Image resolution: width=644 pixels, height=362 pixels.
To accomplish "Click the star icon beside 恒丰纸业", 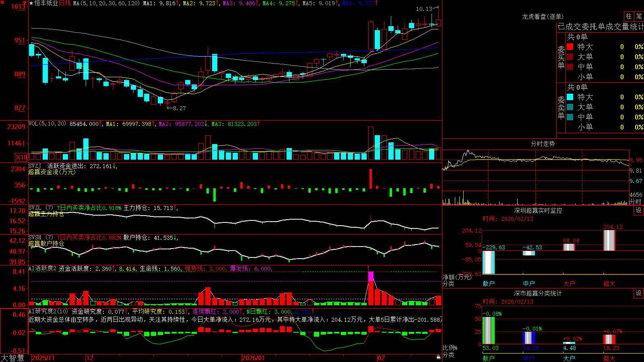I will coord(31,3).
